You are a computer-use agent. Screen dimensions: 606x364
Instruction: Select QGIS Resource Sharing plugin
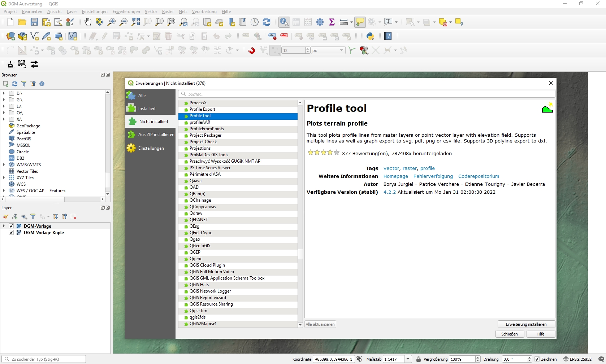(238, 304)
